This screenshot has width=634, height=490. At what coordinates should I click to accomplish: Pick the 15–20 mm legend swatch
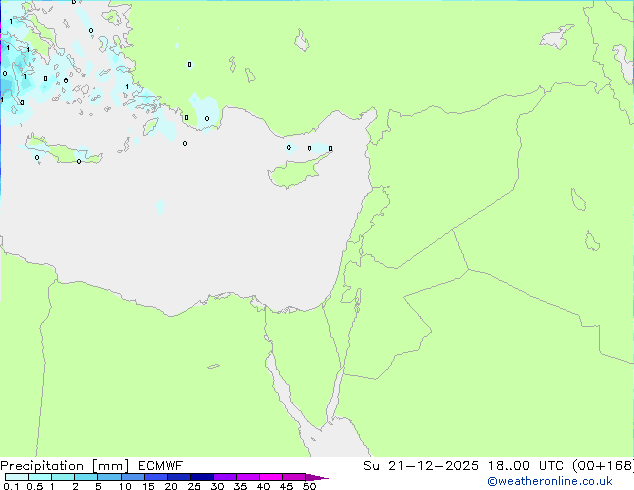(x=156, y=477)
